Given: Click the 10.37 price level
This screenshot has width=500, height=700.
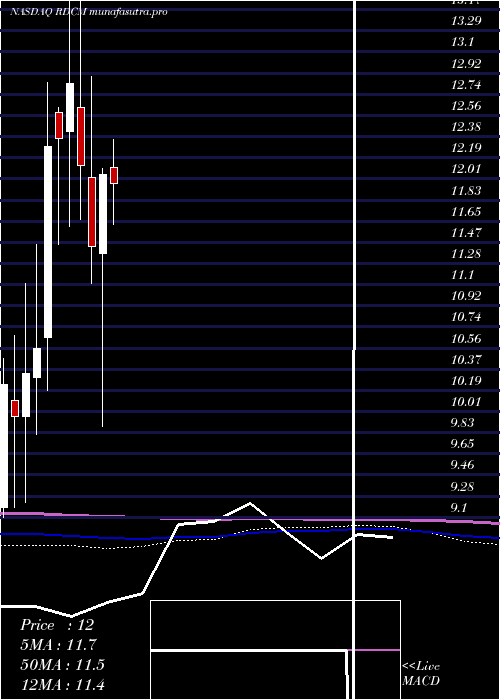Looking at the screenshot, I should coord(466,359).
